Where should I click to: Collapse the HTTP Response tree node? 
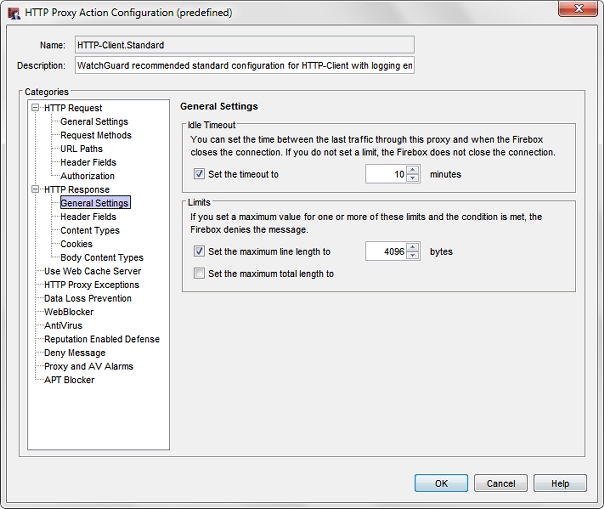pyautogui.click(x=36, y=190)
